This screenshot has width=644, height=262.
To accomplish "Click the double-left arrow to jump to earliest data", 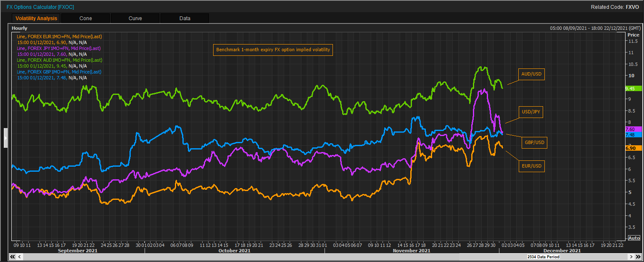I will click(12, 257).
